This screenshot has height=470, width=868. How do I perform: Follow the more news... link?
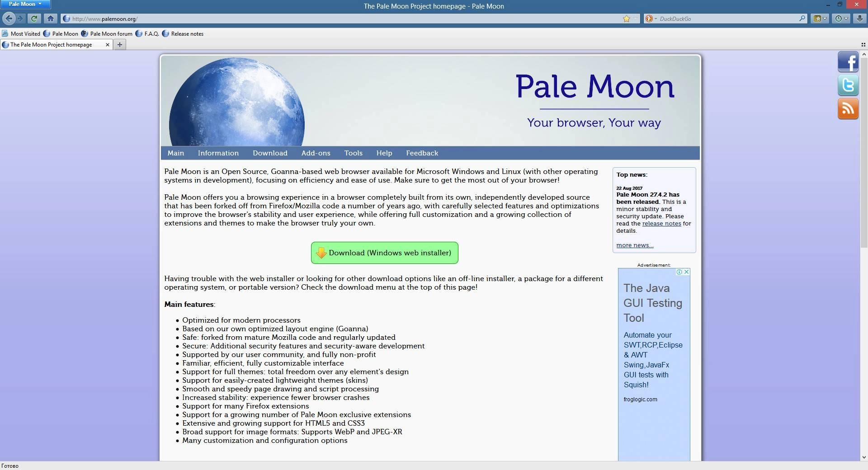pyautogui.click(x=635, y=245)
